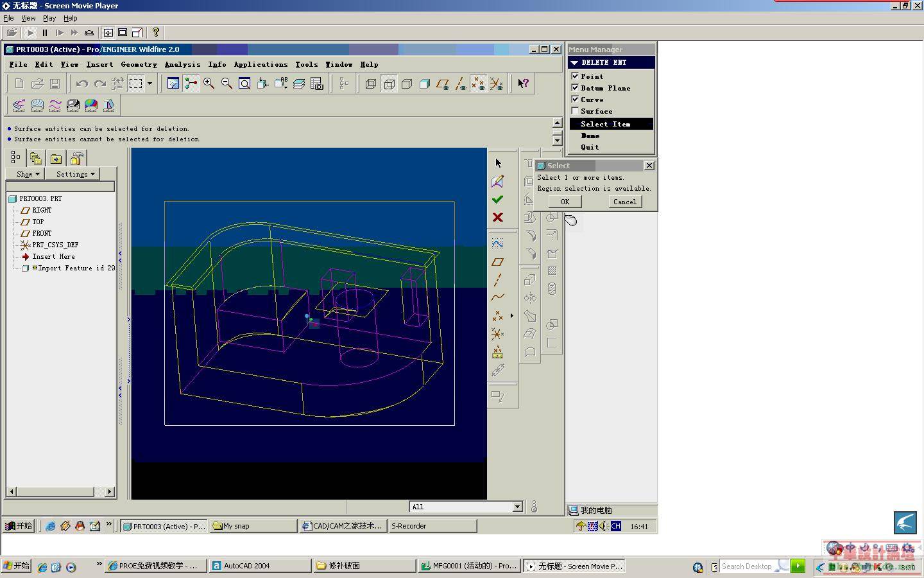The image size is (924, 578).
Task: Select the Hidden Line display icon
Action: (389, 83)
